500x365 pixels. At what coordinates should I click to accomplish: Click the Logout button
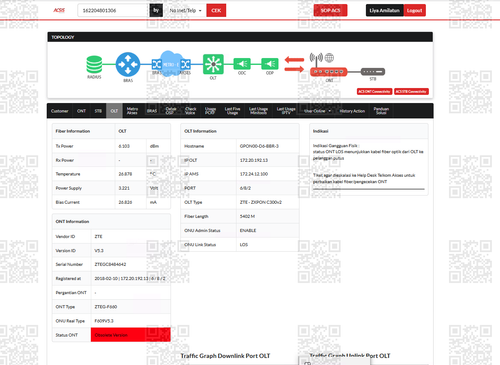pos(414,11)
